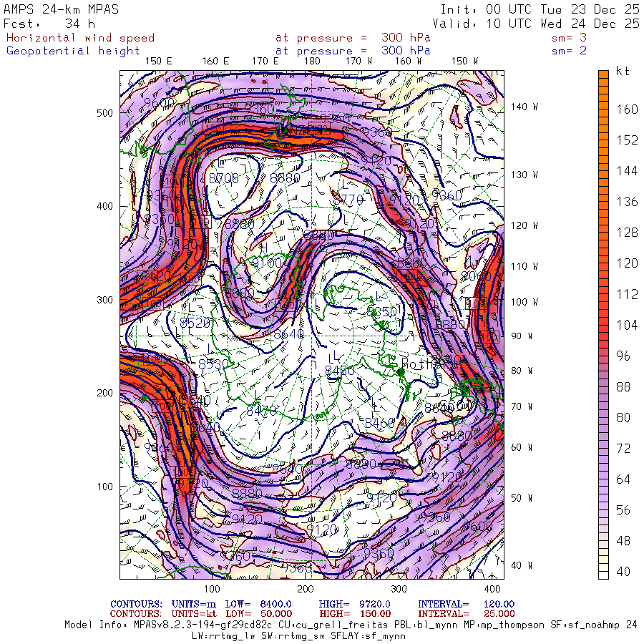Click the "170 W" longitude label
The height and width of the screenshot is (644, 644).
pyautogui.click(x=358, y=62)
